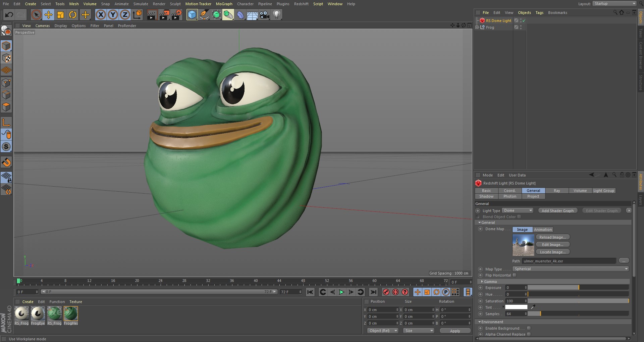Click Map Type animation radio dot

[480, 269]
